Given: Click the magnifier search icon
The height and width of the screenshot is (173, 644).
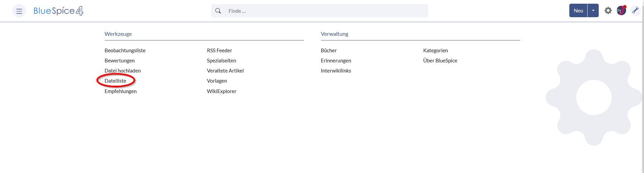Looking at the screenshot, I should (218, 11).
